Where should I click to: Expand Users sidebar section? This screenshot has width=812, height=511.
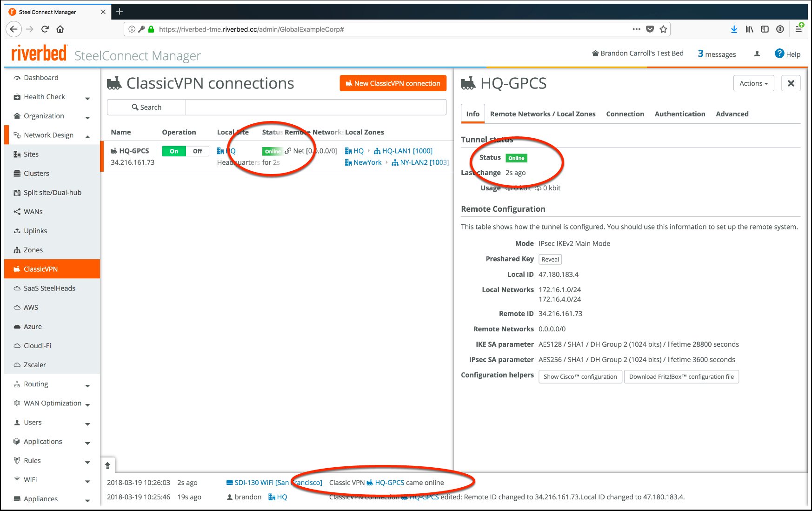[87, 423]
